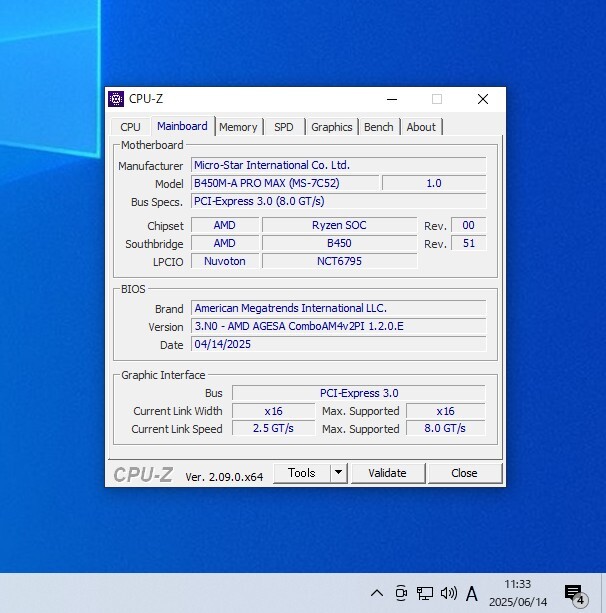Open the SPD tab
This screenshot has height=613, width=606.
(x=283, y=127)
